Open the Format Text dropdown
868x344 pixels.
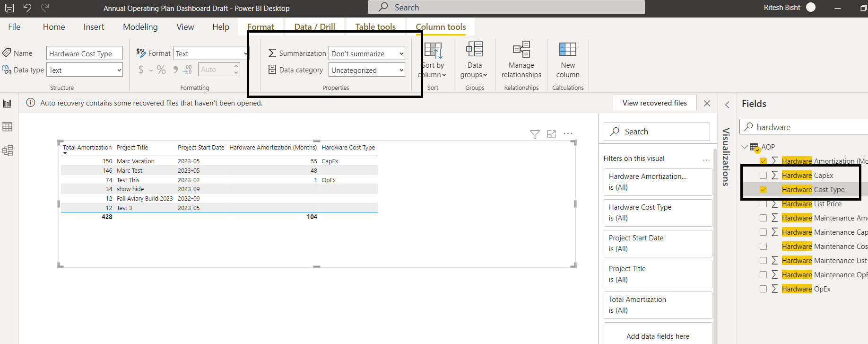211,53
